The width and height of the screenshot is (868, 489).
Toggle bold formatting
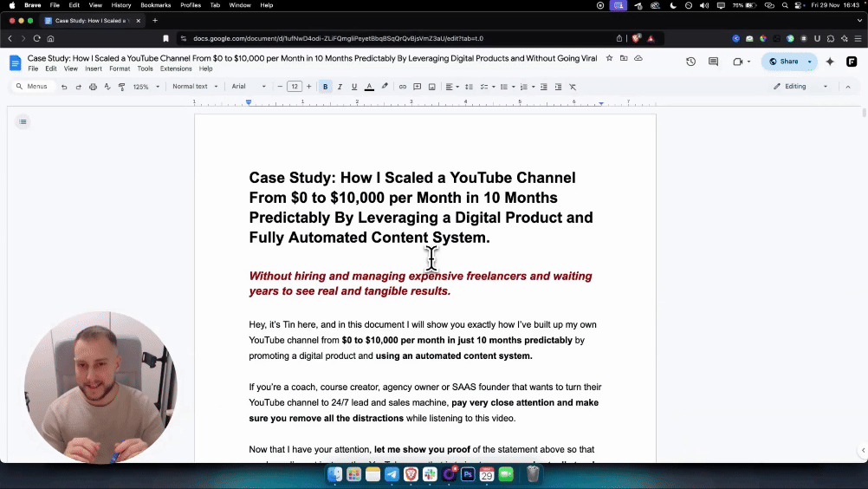326,87
